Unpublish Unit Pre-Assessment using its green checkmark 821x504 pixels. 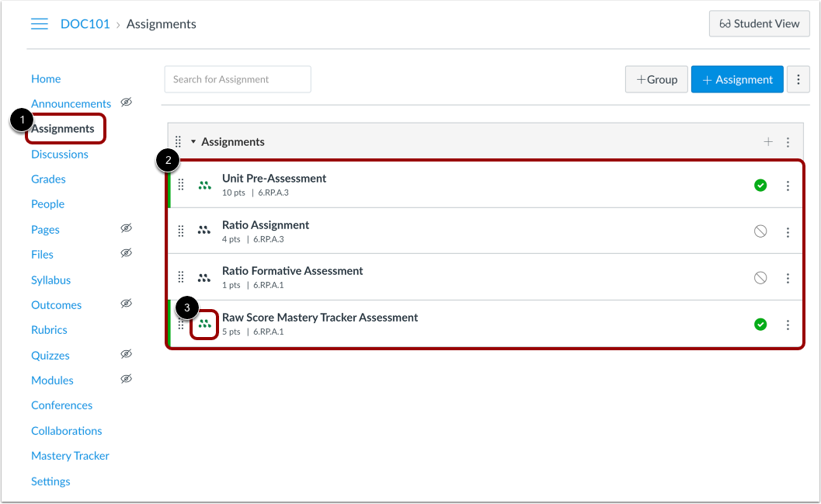click(x=760, y=185)
